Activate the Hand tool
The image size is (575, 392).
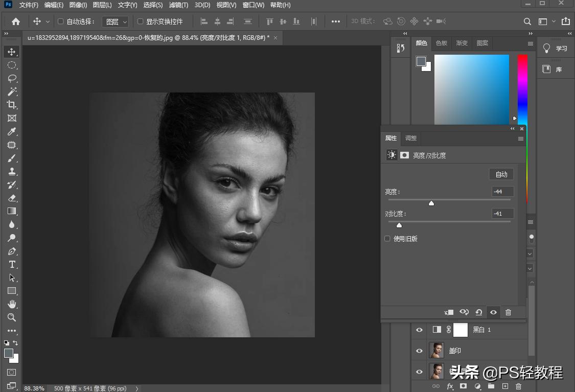(12, 304)
